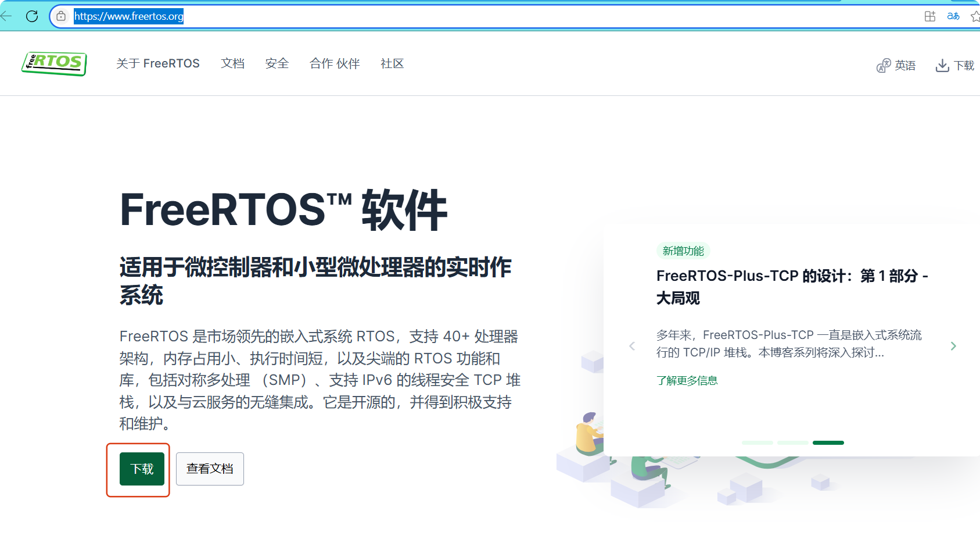Select the second carousel indicator bar
The height and width of the screenshot is (539, 980).
coord(793,442)
